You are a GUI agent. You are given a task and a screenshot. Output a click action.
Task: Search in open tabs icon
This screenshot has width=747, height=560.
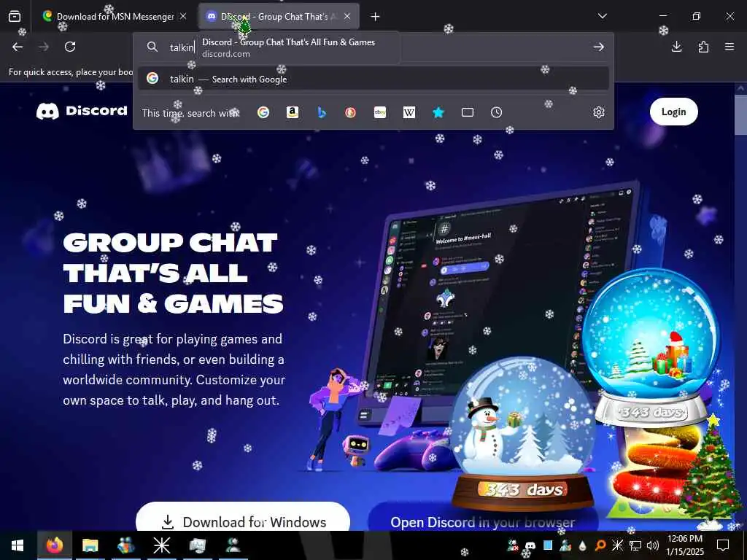pos(468,112)
